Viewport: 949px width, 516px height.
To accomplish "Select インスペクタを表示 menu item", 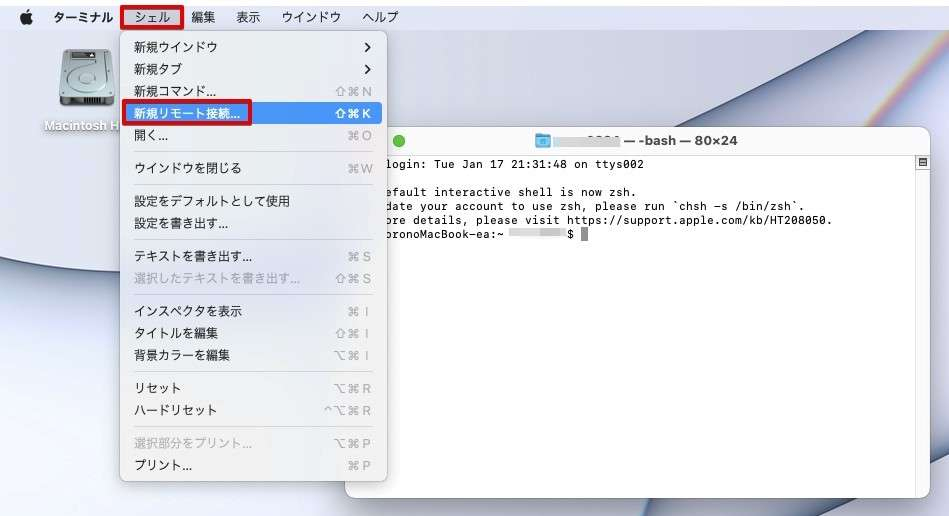I will coord(253,311).
